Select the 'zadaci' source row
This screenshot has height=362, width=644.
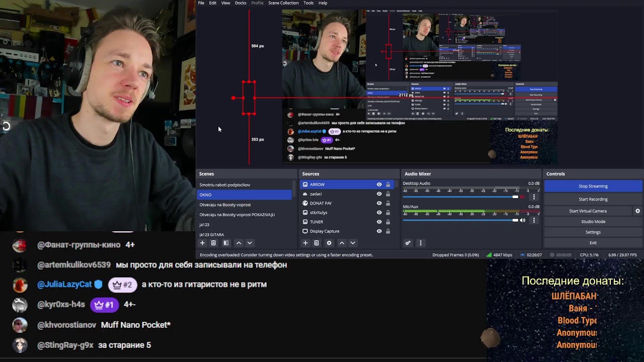click(348, 194)
